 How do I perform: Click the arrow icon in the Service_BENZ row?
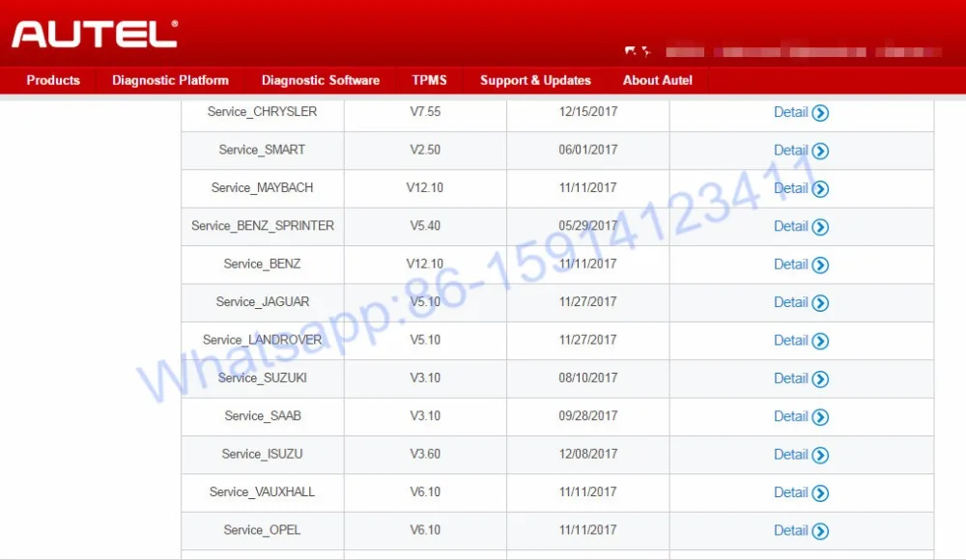point(820,265)
